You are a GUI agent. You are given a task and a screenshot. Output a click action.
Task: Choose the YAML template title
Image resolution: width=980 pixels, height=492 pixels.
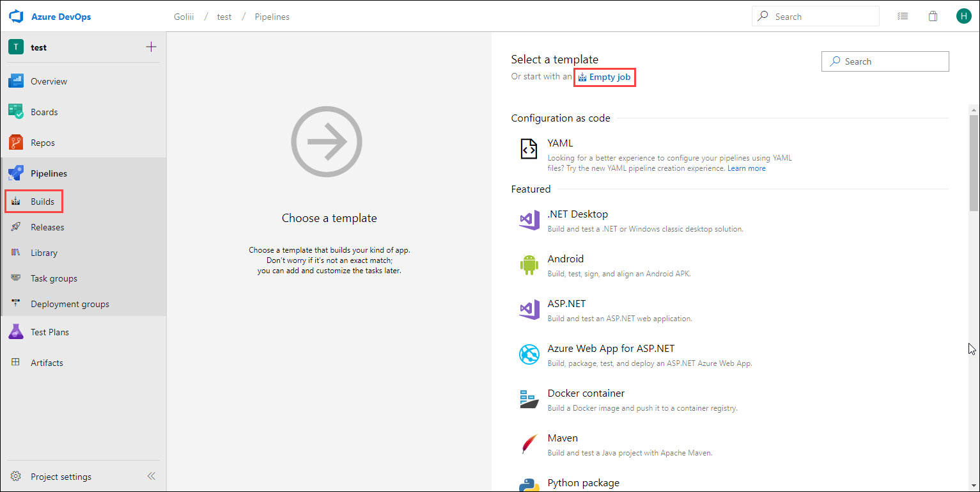560,143
